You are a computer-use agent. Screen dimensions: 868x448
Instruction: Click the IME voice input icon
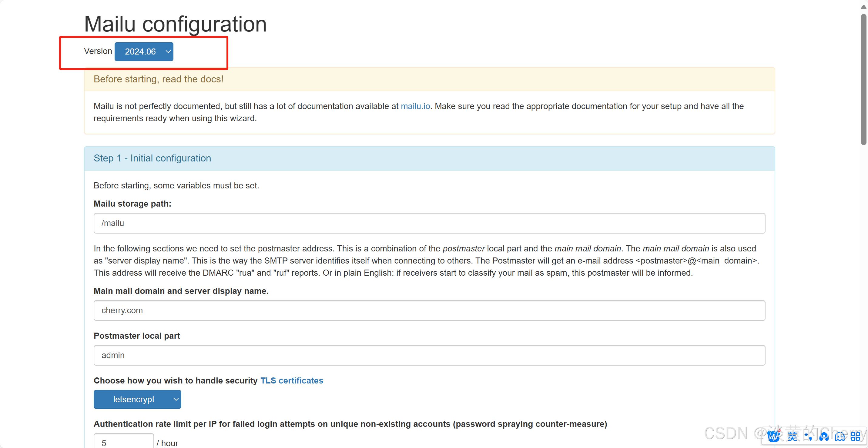coord(824,436)
